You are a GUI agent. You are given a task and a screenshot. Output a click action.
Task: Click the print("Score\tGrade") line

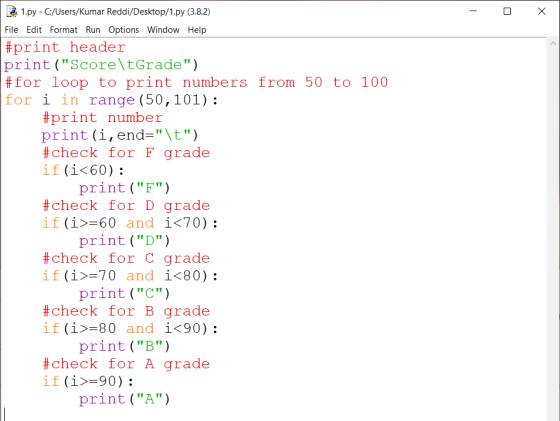click(101, 65)
